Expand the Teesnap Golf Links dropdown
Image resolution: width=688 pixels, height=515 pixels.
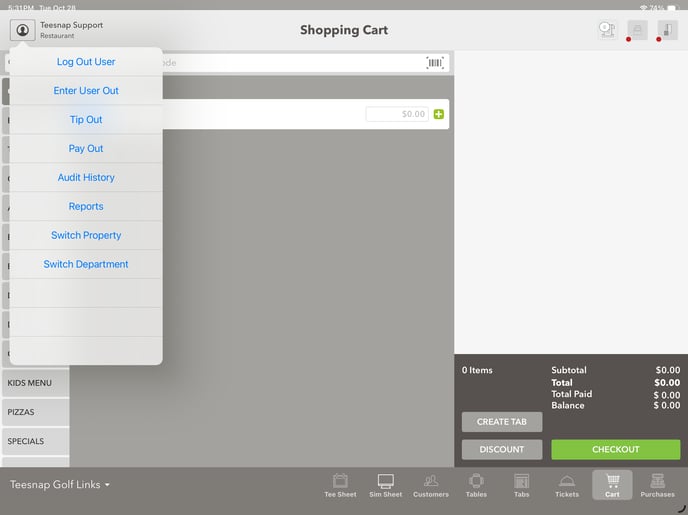point(60,485)
